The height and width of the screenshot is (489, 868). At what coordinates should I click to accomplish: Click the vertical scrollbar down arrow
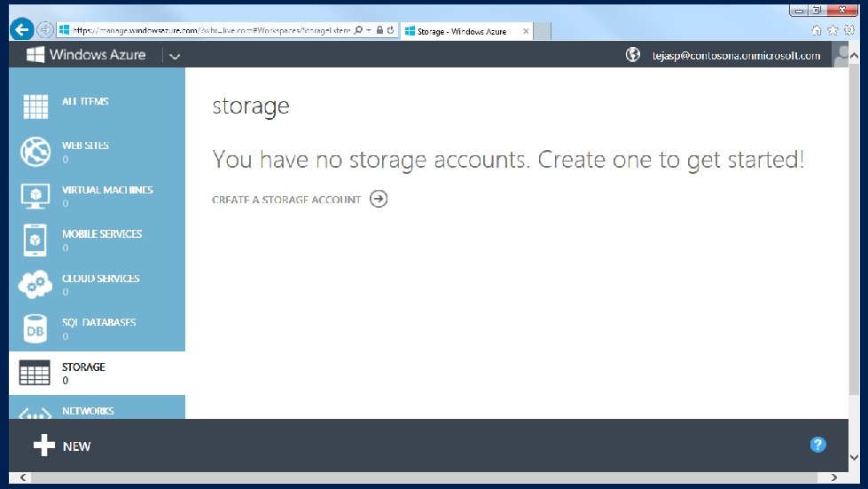coord(854,457)
